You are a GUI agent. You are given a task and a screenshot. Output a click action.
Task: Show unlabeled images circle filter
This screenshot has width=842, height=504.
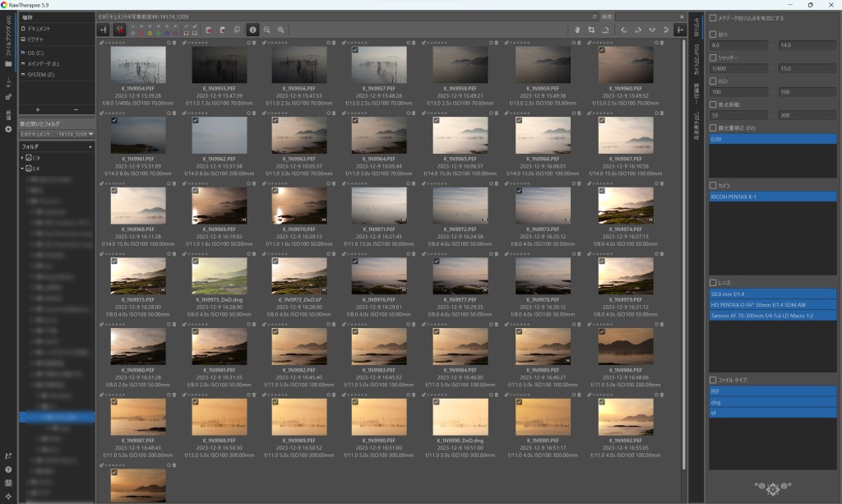pyautogui.click(x=132, y=33)
